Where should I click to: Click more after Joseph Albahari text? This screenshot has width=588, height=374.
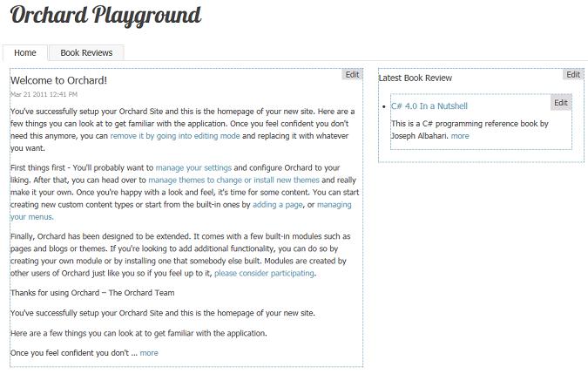(x=460, y=136)
